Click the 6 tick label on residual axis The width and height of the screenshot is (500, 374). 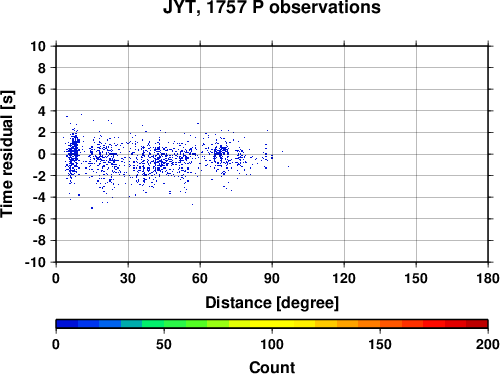point(42,89)
